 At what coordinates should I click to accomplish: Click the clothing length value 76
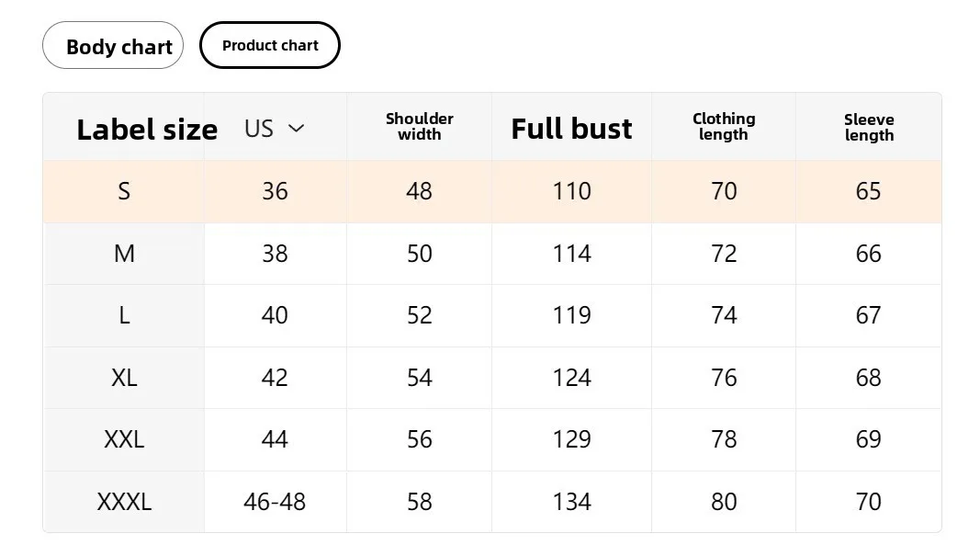(724, 378)
